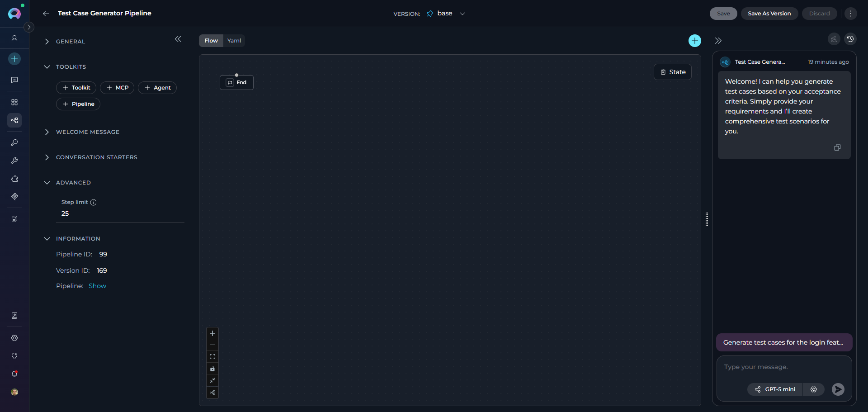Screen dimensions: 868x412
Task: Zoom in on the flow canvas
Action: click(212, 333)
